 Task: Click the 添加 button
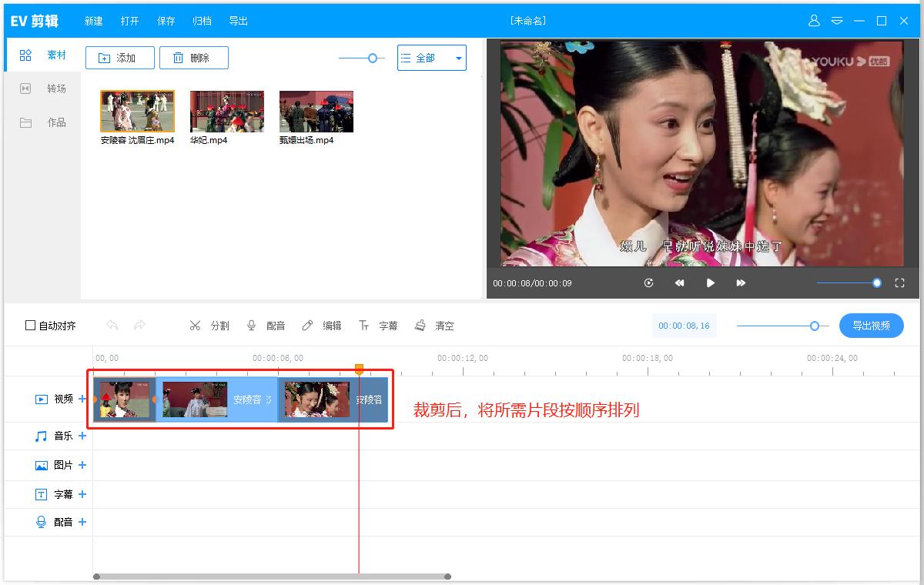point(119,58)
